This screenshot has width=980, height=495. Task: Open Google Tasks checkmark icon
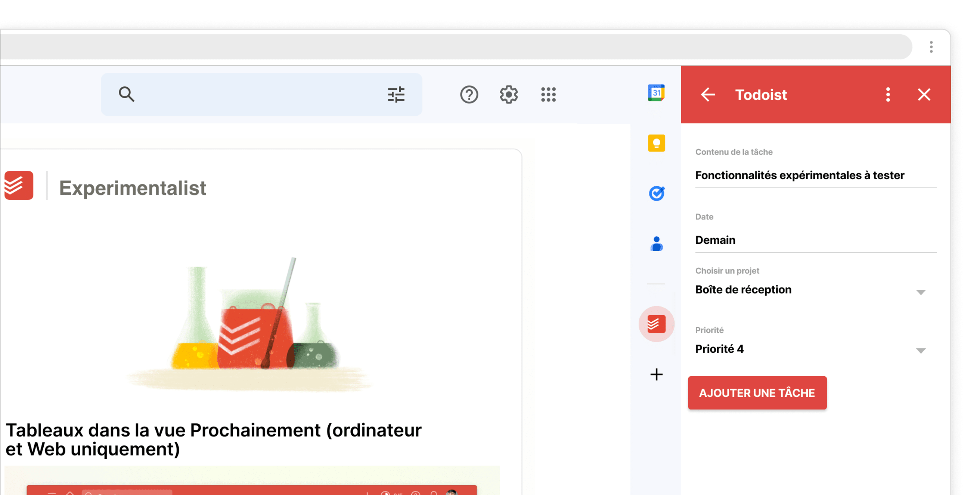(656, 193)
